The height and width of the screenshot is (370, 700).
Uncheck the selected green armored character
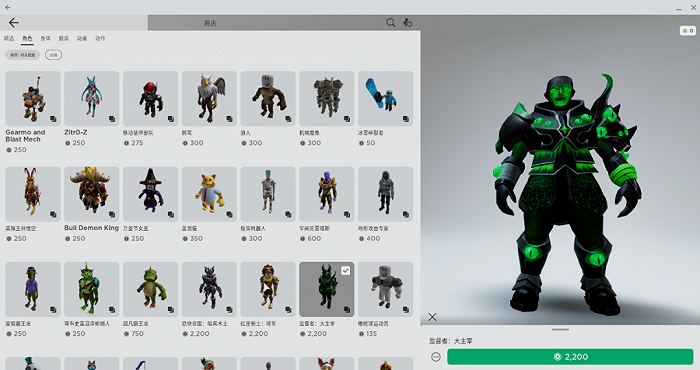[x=346, y=270]
